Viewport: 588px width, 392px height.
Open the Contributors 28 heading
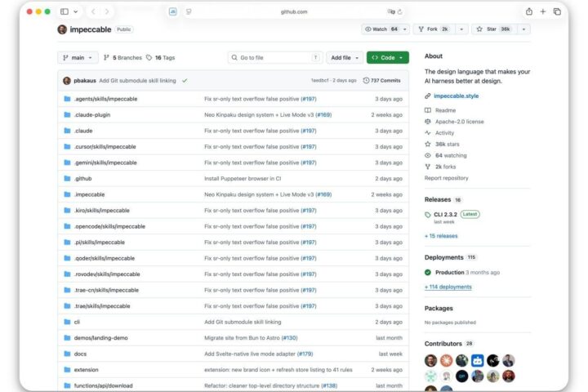pyautogui.click(x=448, y=344)
